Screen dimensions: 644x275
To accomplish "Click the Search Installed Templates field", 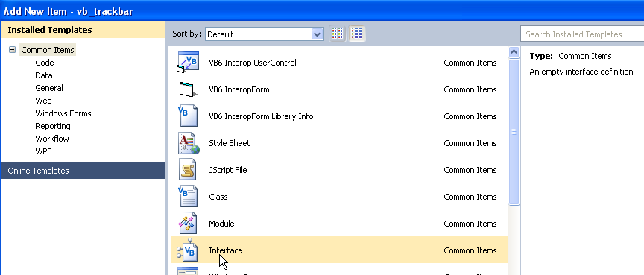I will tap(582, 34).
